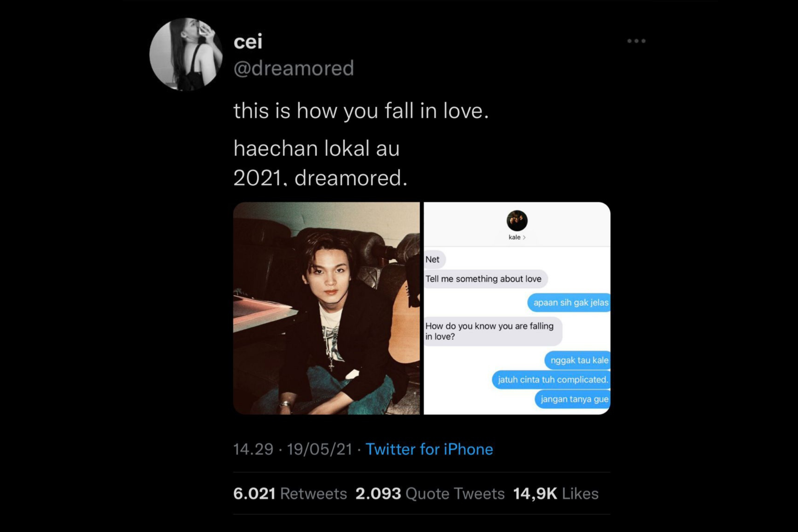Expand the kale contact chevron

tap(524, 238)
